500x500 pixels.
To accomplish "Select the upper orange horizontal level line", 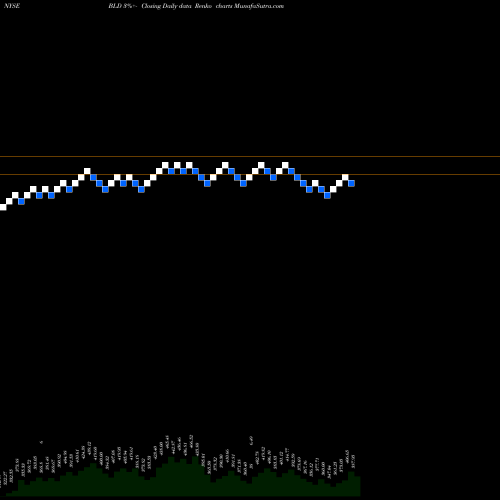I will pos(250,156).
